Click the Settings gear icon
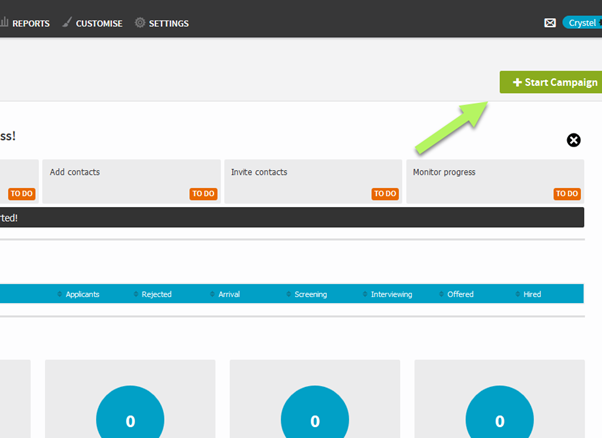 point(140,23)
